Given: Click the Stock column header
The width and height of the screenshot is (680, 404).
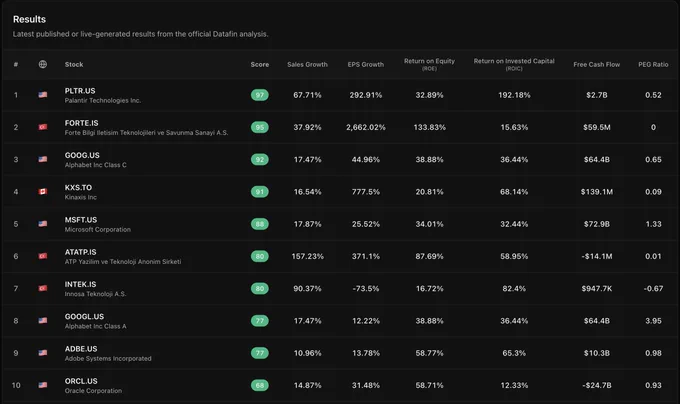Looking at the screenshot, I should (74, 64).
